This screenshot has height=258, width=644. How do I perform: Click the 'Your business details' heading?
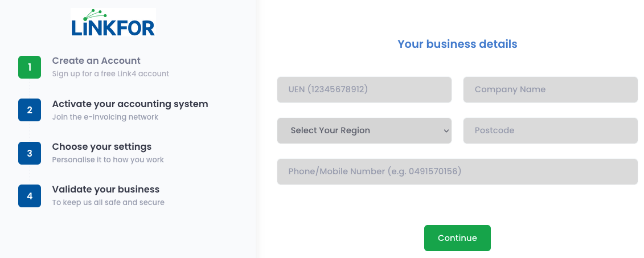coord(457,44)
